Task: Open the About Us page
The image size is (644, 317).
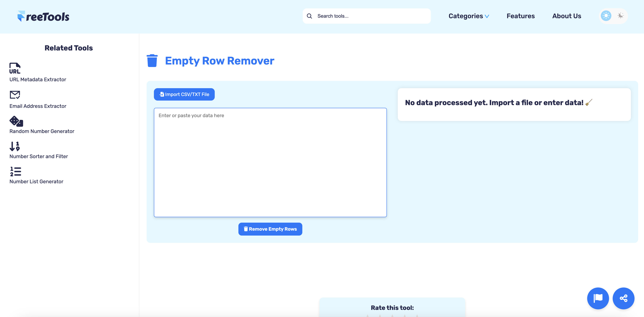Action: [566, 16]
